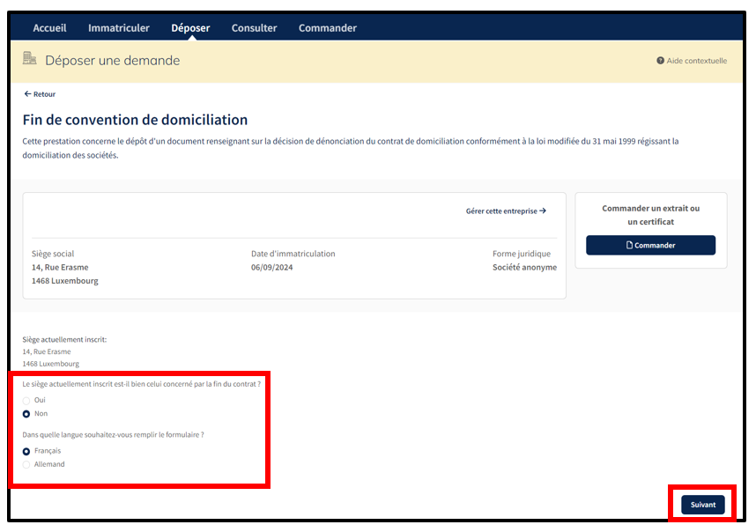Choose Français as form language

click(x=26, y=451)
